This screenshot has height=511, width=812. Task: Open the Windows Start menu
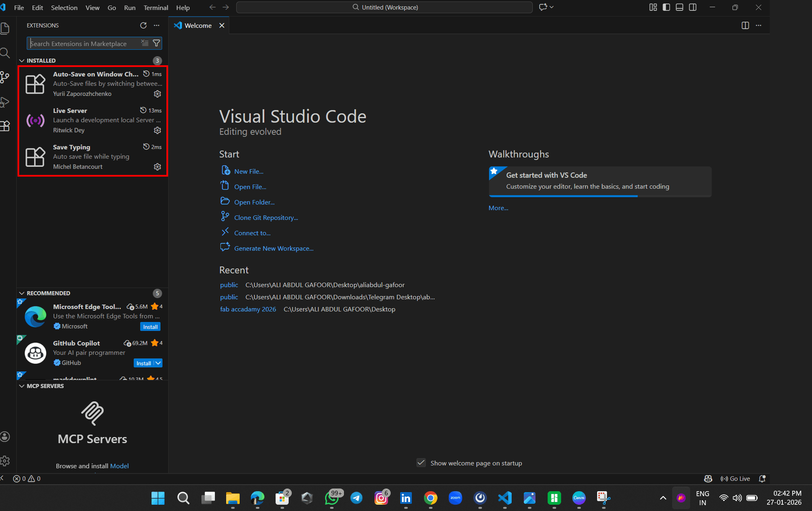tap(158, 498)
